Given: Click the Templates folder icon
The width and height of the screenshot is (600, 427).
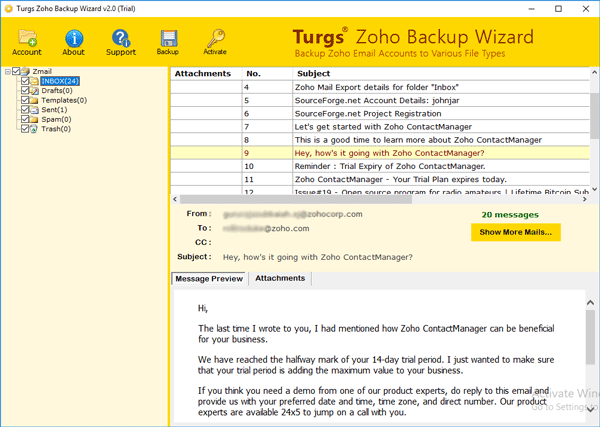Looking at the screenshot, I should [34, 100].
